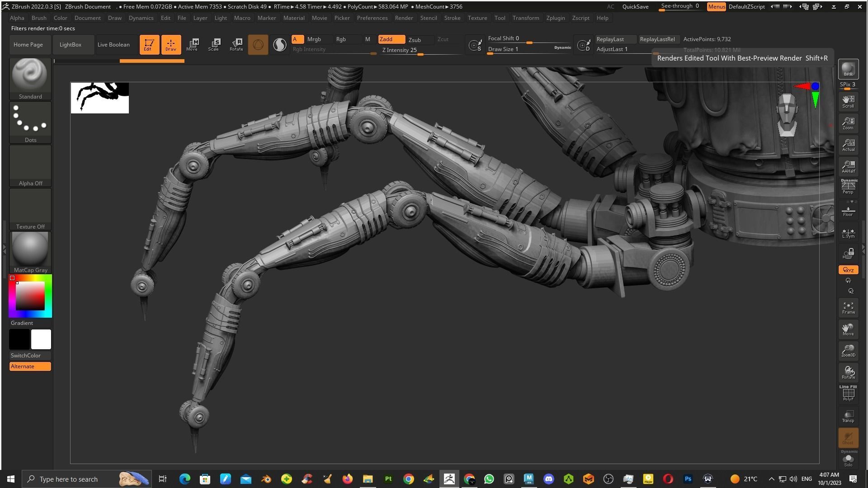Open the Alpha Off picker

click(30, 165)
